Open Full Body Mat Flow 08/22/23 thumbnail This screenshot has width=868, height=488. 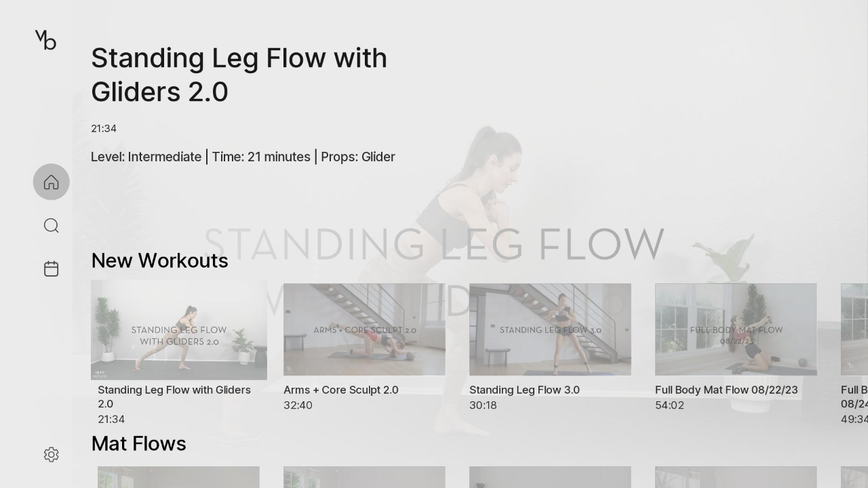[736, 329]
